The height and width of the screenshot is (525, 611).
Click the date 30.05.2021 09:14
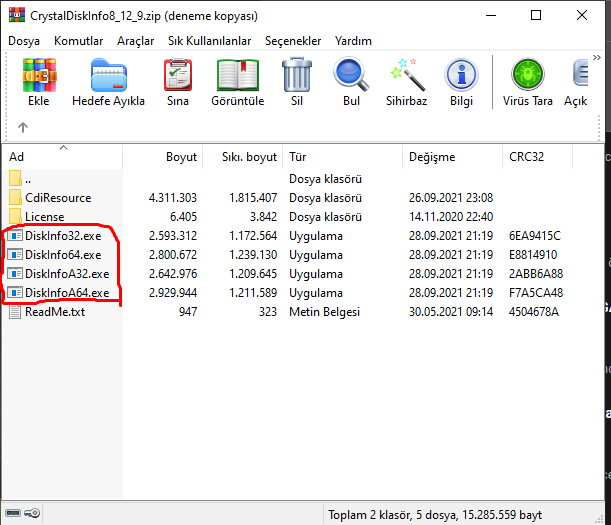[451, 312]
